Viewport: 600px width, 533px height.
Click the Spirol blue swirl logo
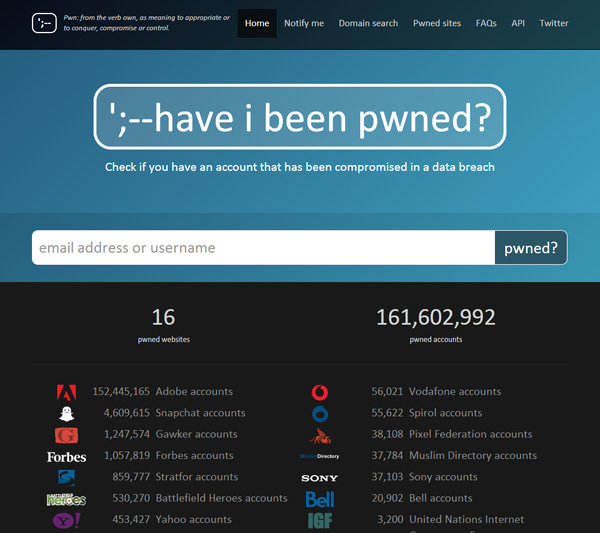click(x=320, y=414)
